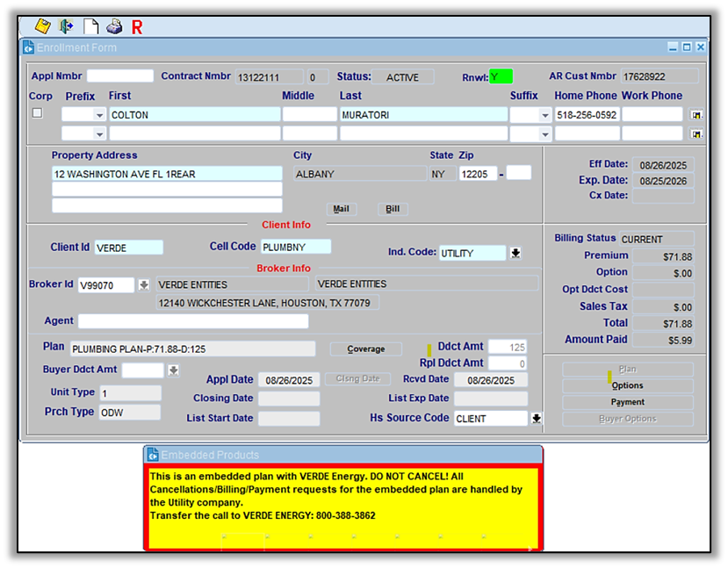The width and height of the screenshot is (728, 568).
Task: Click the Bill address button
Action: pos(393,209)
